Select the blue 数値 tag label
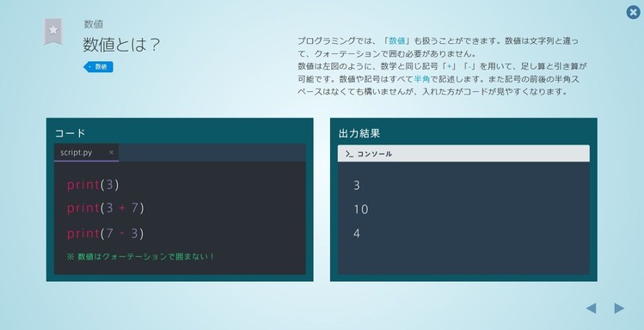Screen dimensions: 644x330 tap(98, 66)
